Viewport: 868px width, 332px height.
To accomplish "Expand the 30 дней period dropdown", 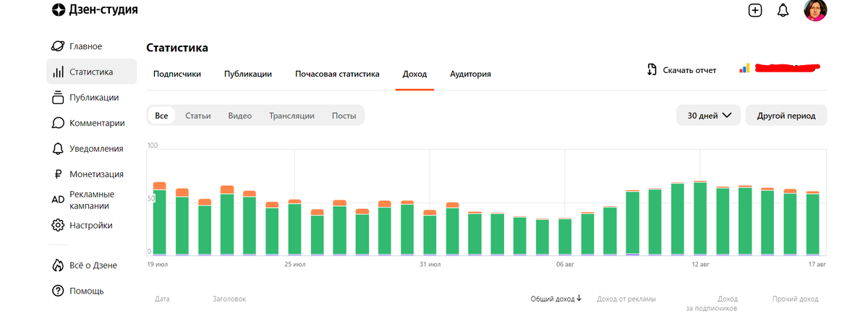I will (x=709, y=116).
